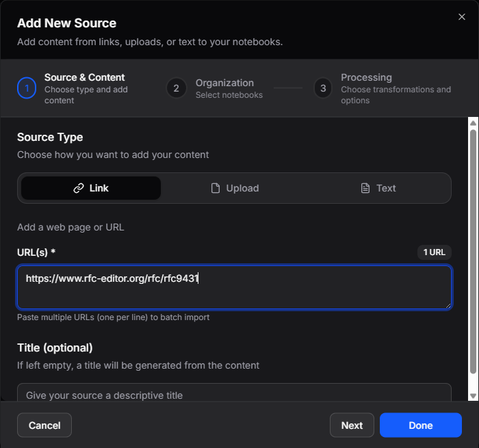This screenshot has height=448, width=479.
Task: Click the URL(s) text area
Action: point(234,287)
